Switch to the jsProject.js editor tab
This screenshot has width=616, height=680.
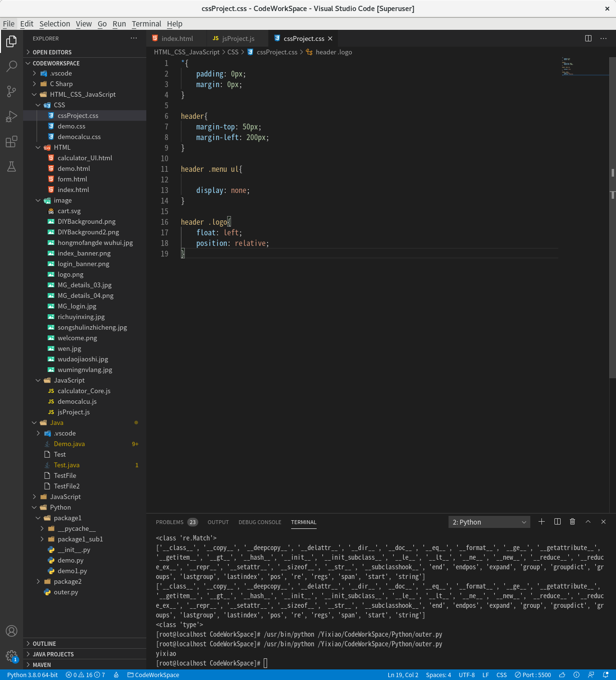pos(238,38)
